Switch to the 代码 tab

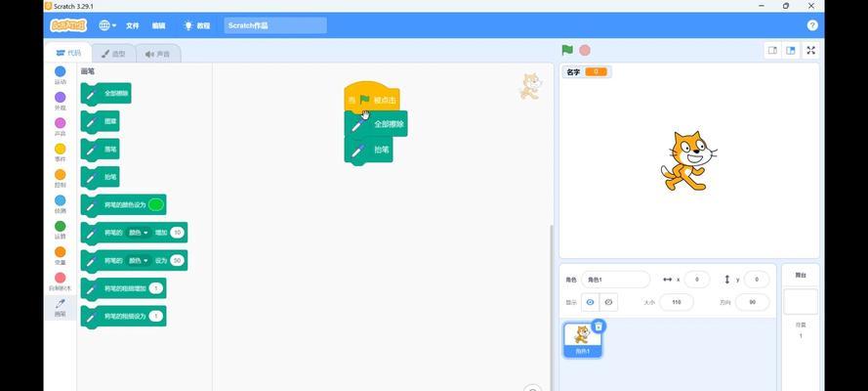68,53
